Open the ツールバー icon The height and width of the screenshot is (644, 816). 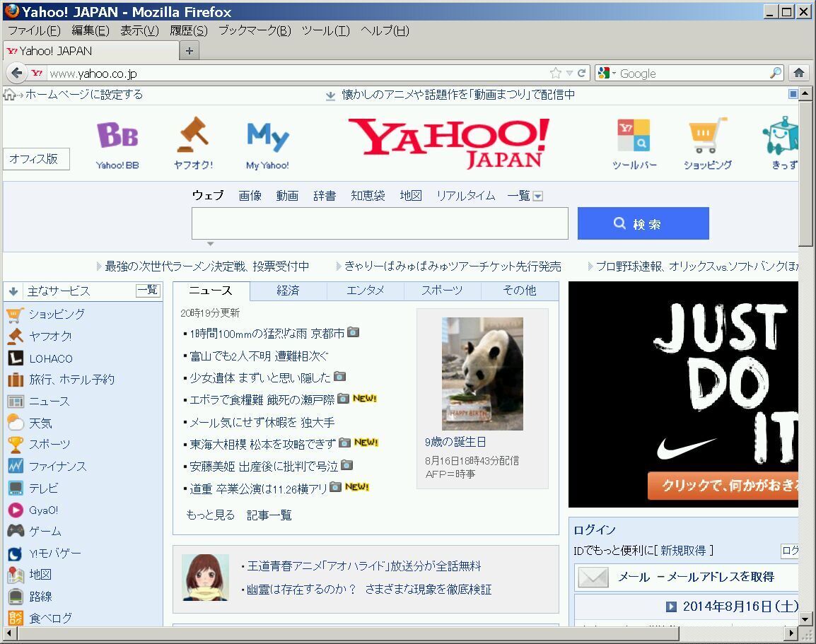pos(634,136)
